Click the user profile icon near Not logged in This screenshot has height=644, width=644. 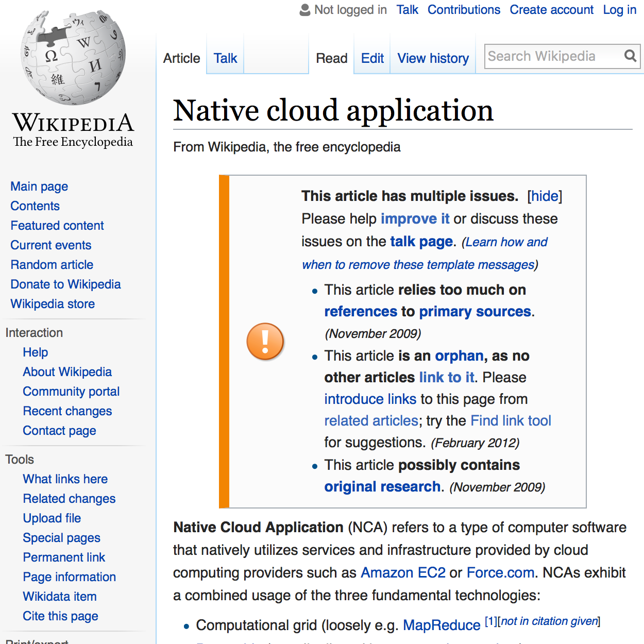[x=304, y=9]
